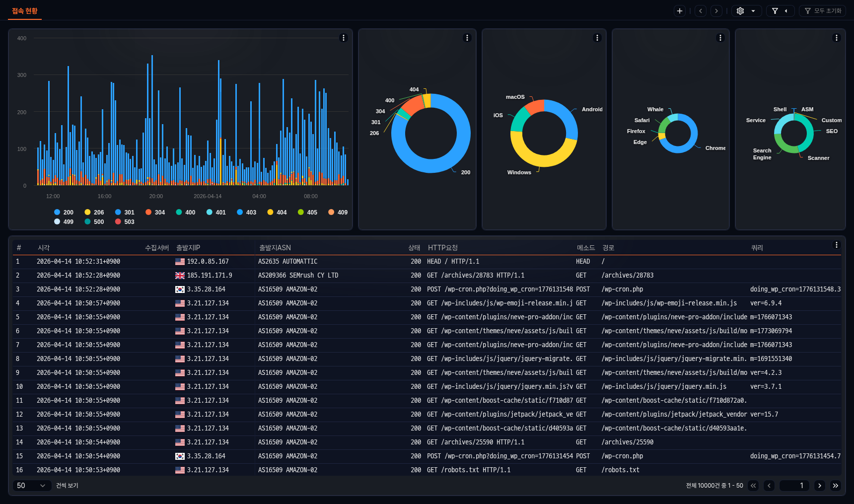Toggle the 200 series in chart legend
Screen dimensions: 854x504
click(64, 212)
